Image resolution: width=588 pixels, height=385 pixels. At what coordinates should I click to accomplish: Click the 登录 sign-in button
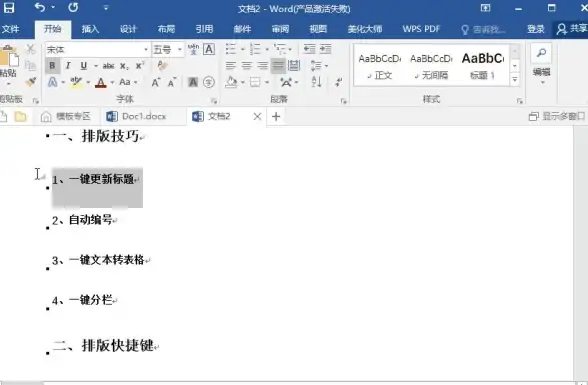tap(536, 29)
